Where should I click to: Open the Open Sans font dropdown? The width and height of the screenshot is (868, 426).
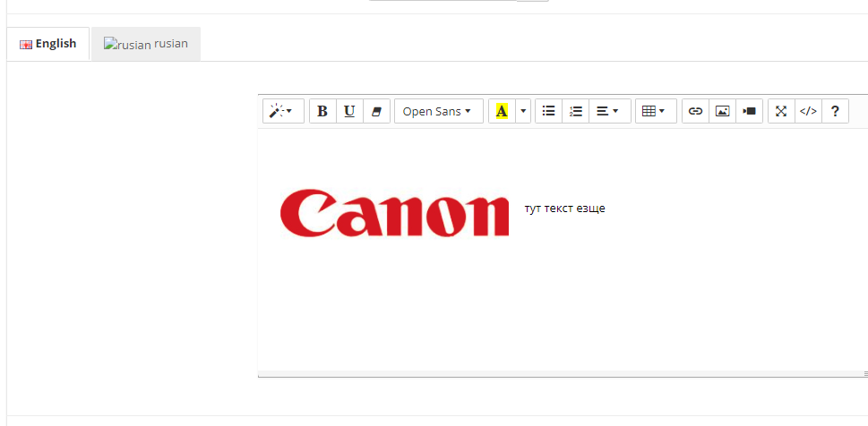[438, 111]
